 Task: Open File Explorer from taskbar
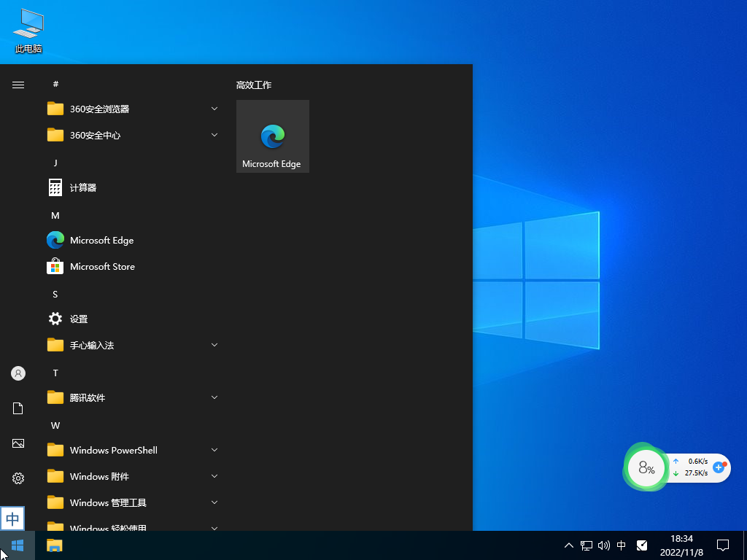click(55, 545)
